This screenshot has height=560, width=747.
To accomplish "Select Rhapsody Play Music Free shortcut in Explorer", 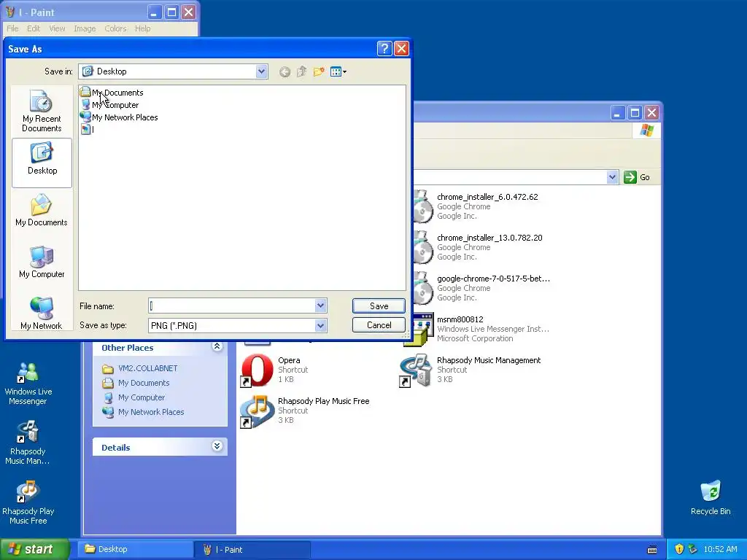I will click(x=257, y=411).
